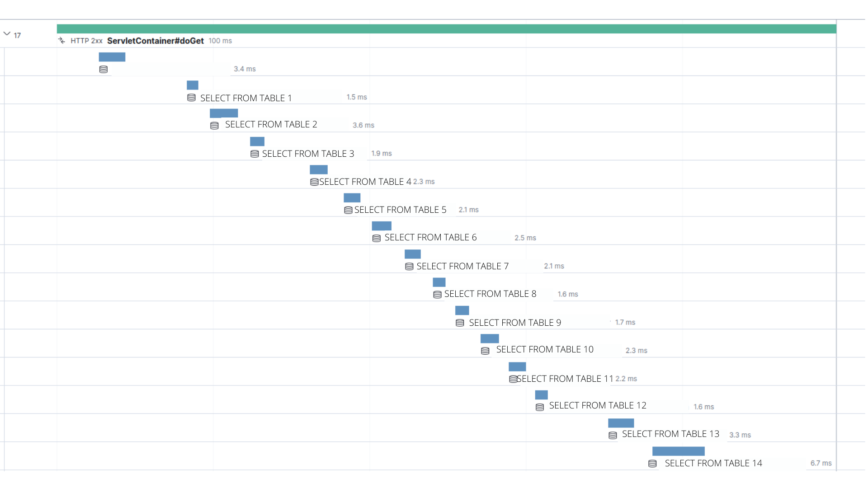Image resolution: width=868 pixels, height=488 pixels.
Task: Click database icon for SELECT FROM TABLE 6
Action: pos(376,238)
